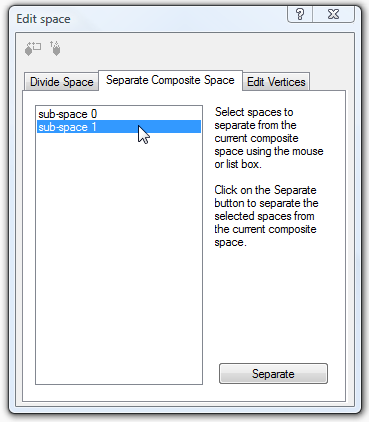Activate the second greyed-out toolbar icon
This screenshot has height=422, width=369.
coord(55,48)
